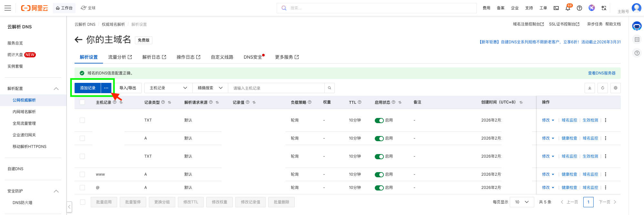Open 修改 dropdown for @ row

[548, 188]
